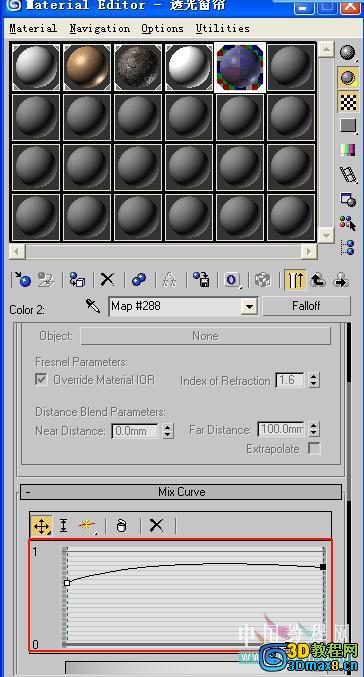Open the Utilities menu

click(222, 28)
